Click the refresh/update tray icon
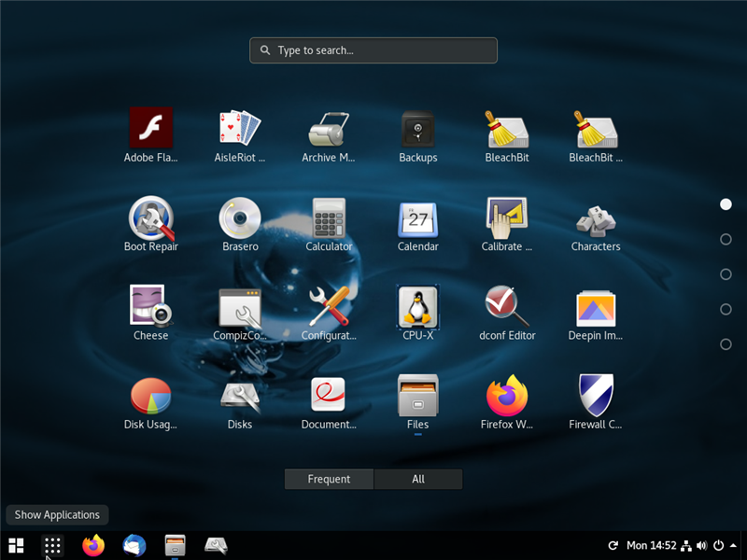The width and height of the screenshot is (747, 560). (613, 545)
